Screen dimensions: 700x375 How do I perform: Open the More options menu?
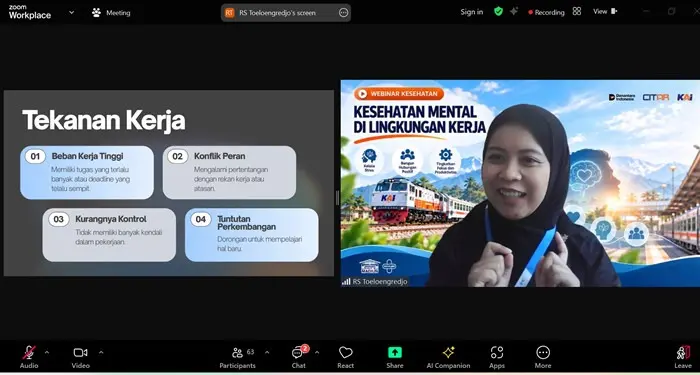coord(543,358)
